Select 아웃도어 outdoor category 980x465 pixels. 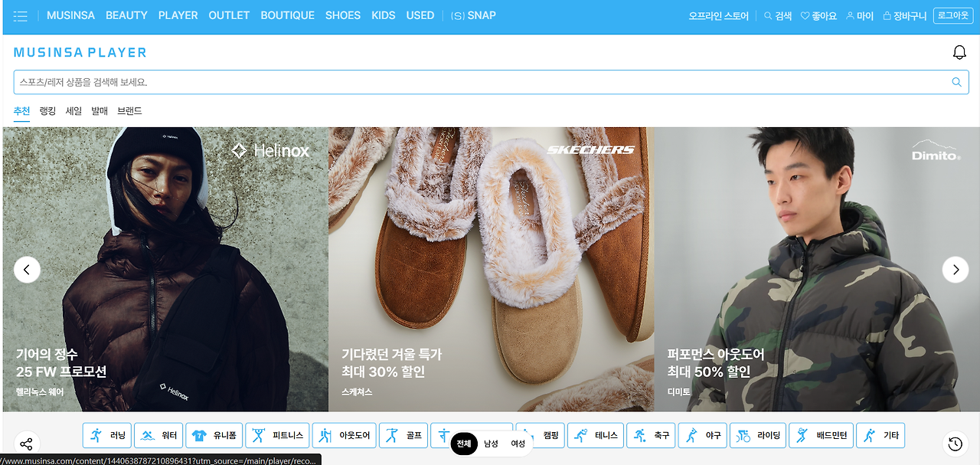(x=344, y=435)
